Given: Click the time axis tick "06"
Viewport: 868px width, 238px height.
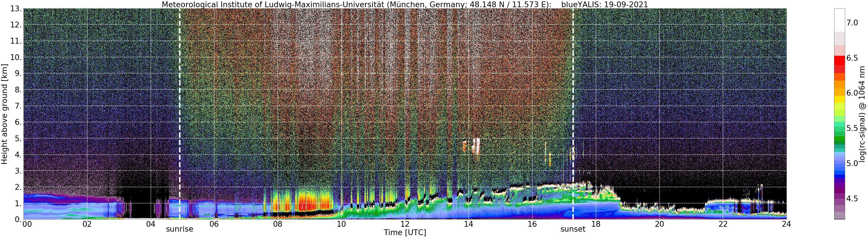Looking at the screenshot, I should tap(214, 224).
